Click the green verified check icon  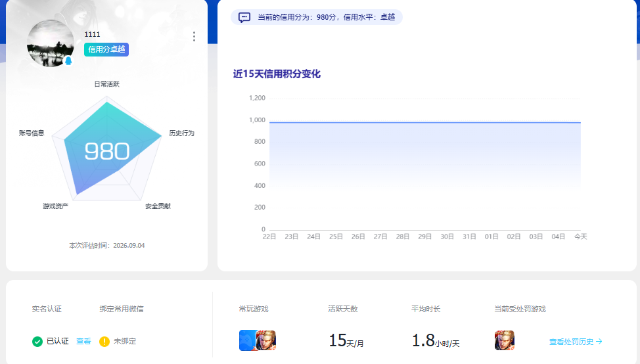37,342
